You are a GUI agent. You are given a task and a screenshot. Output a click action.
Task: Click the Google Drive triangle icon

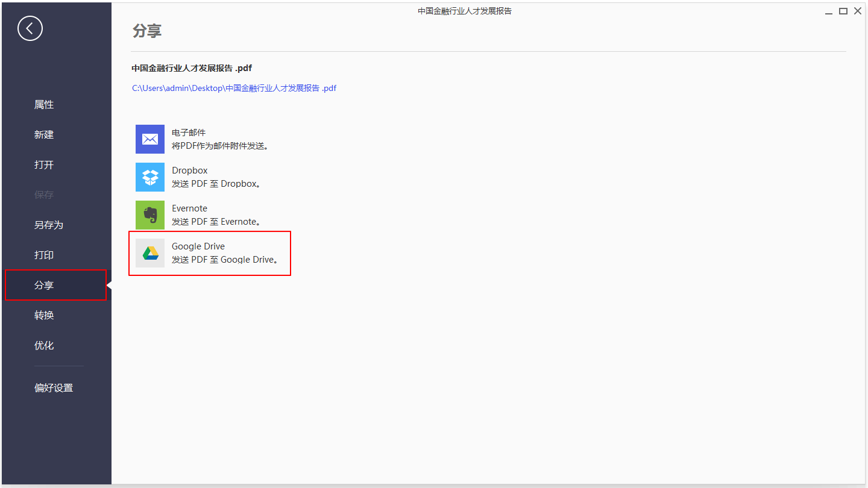(x=150, y=253)
